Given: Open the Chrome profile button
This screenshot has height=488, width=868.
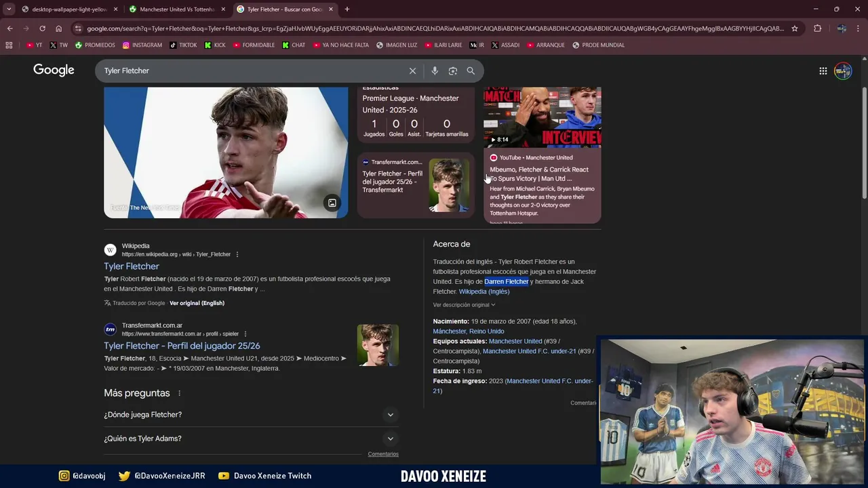Looking at the screenshot, I should coord(841,28).
